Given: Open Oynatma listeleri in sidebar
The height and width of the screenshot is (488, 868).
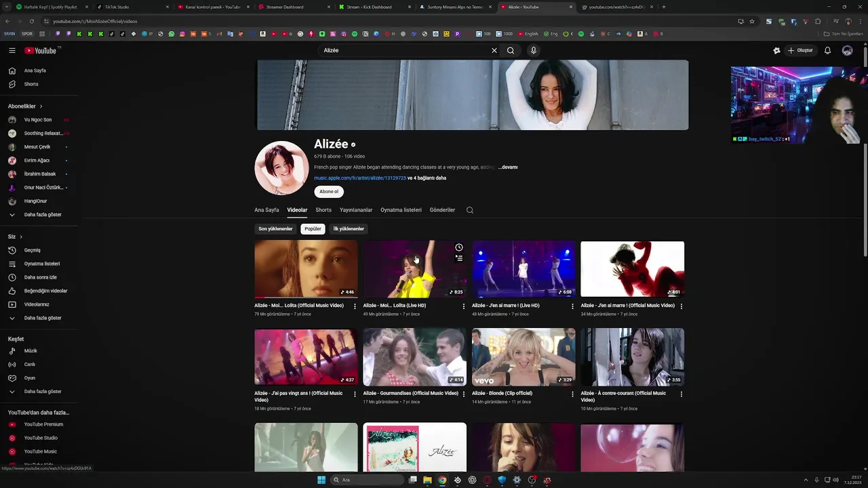Looking at the screenshot, I should pyautogui.click(x=42, y=264).
